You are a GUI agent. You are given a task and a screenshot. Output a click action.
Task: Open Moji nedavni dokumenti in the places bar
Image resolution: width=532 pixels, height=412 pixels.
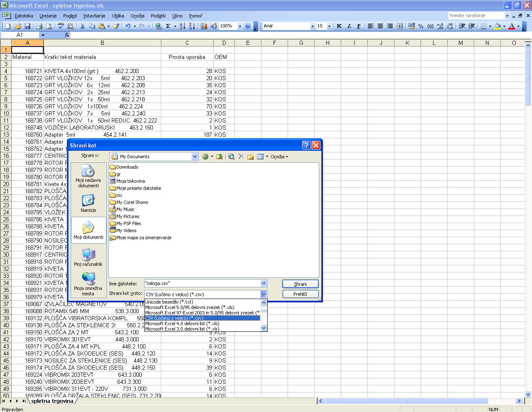coord(89,177)
